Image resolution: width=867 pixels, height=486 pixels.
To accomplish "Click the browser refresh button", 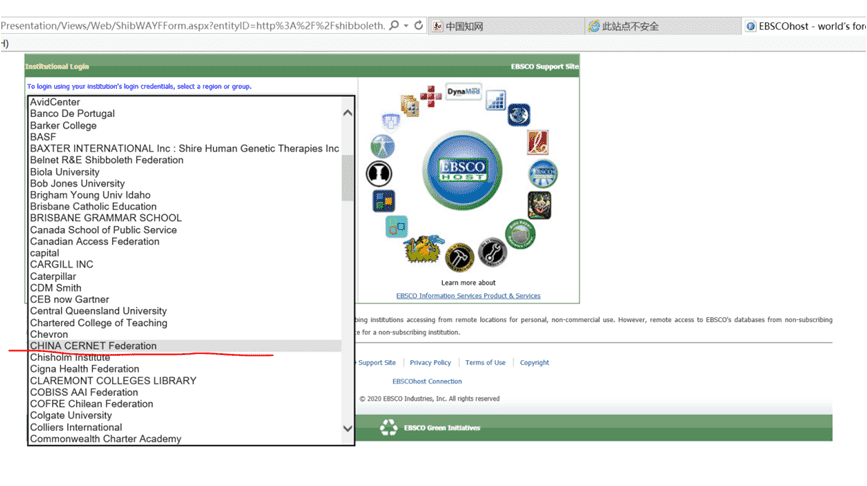I will [x=418, y=25].
